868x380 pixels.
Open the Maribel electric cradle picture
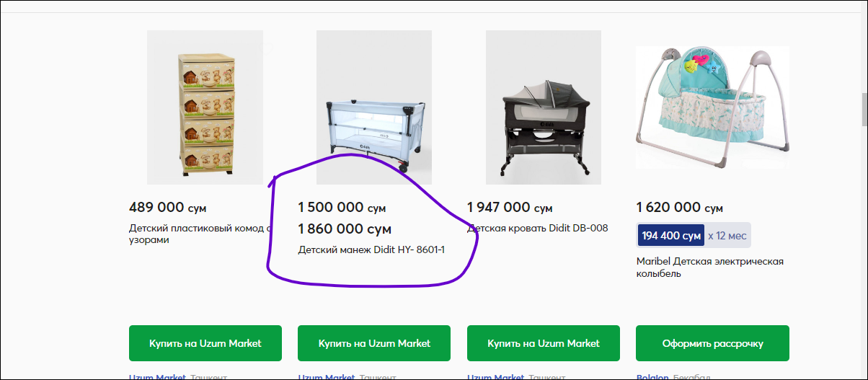pyautogui.click(x=712, y=107)
